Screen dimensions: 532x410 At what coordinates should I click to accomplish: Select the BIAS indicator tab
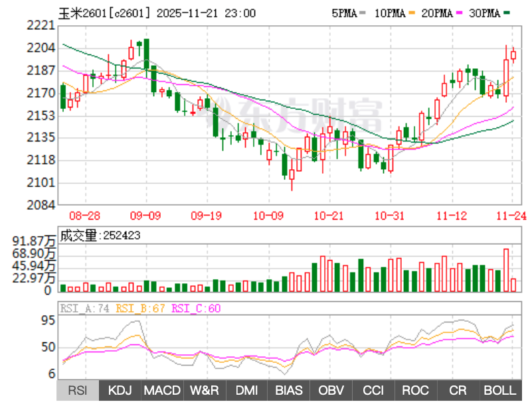click(289, 390)
